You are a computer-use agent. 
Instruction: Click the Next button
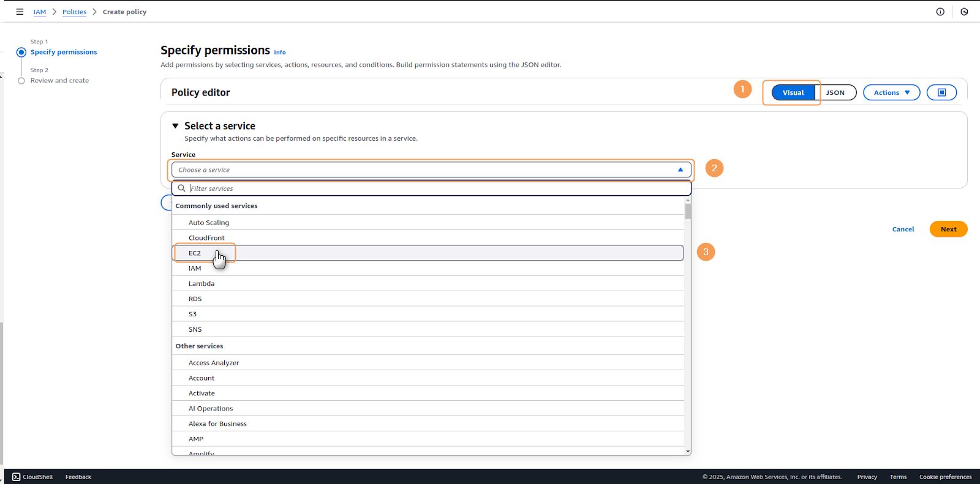948,229
